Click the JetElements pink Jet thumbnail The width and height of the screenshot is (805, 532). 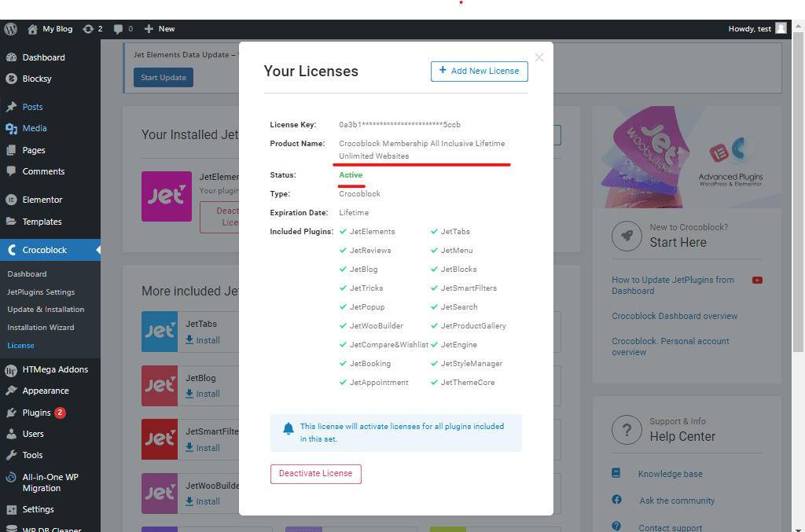pyautogui.click(x=167, y=196)
